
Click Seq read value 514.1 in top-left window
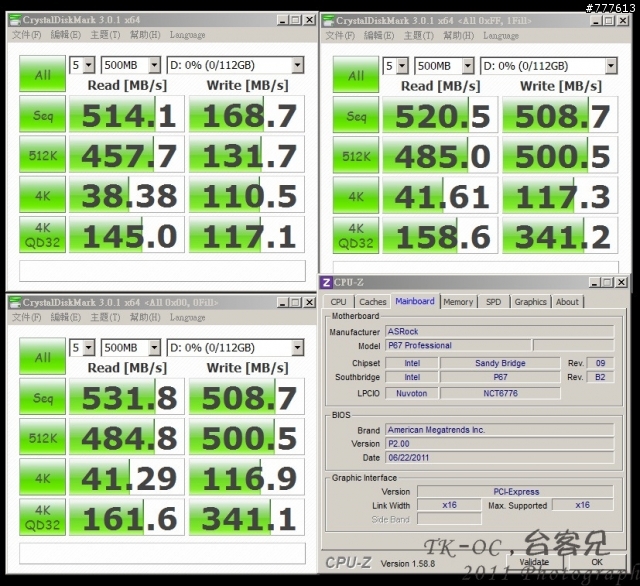127,114
